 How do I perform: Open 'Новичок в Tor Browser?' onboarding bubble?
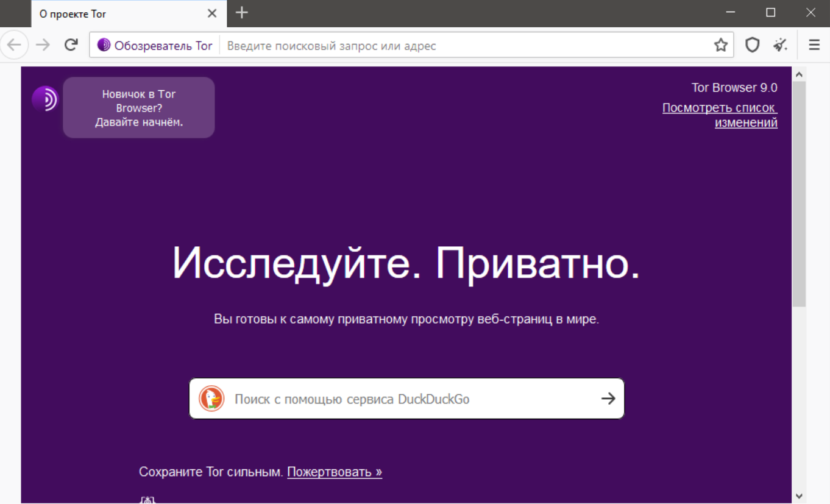[139, 108]
